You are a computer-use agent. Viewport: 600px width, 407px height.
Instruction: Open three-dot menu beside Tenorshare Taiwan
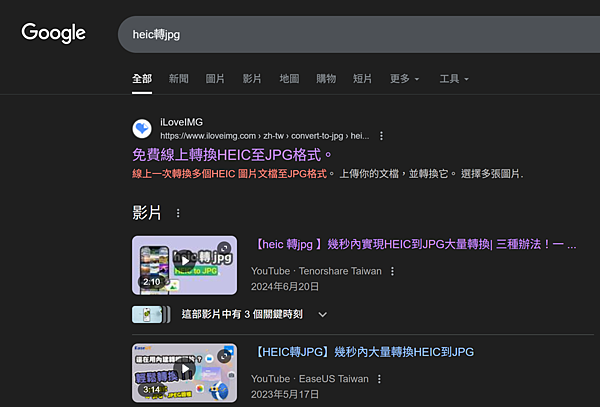click(392, 271)
